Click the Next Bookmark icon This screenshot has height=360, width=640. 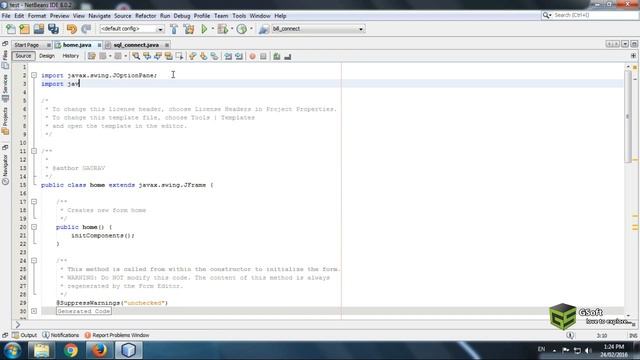click(203, 56)
